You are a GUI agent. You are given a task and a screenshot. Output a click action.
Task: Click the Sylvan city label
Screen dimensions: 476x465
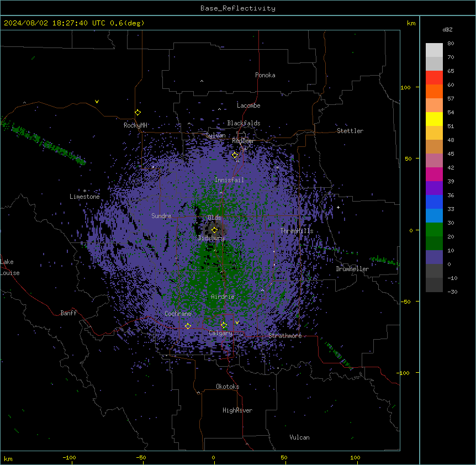[215, 135]
